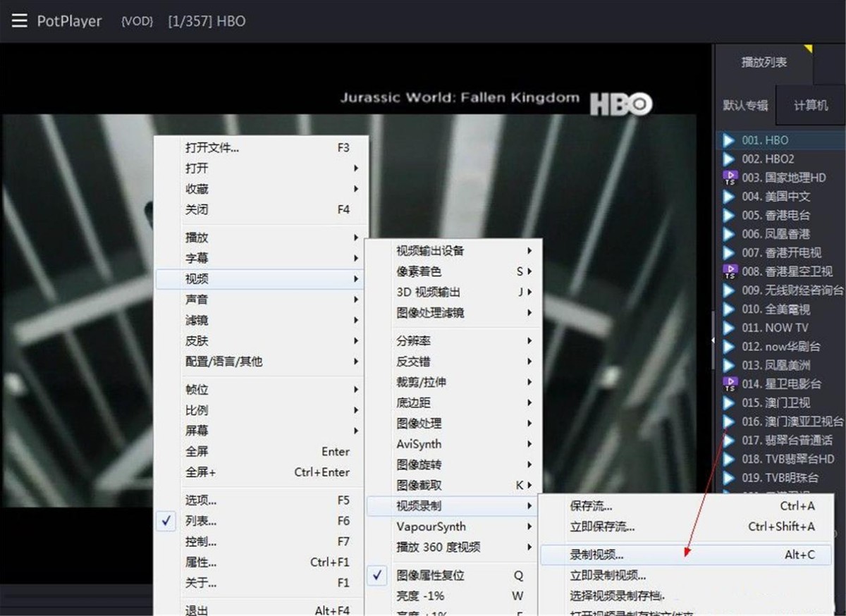Select the highlighted 视频录制 submenu entry
This screenshot has height=616, width=846.
point(454,506)
